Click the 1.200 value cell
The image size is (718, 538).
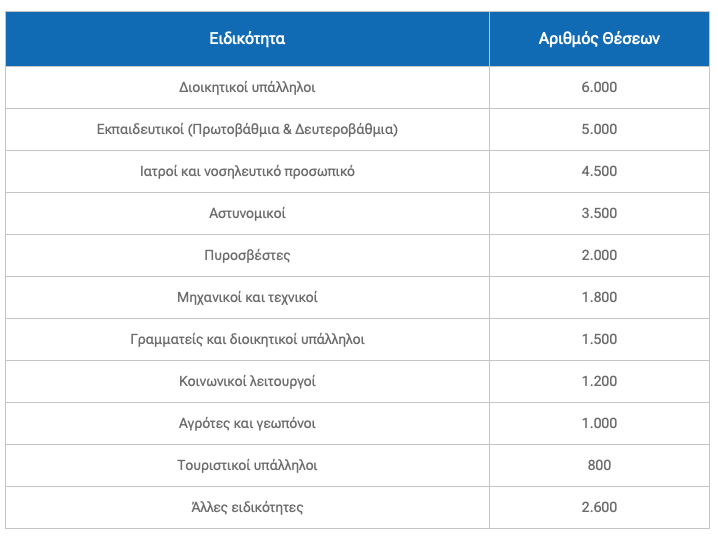click(x=599, y=381)
